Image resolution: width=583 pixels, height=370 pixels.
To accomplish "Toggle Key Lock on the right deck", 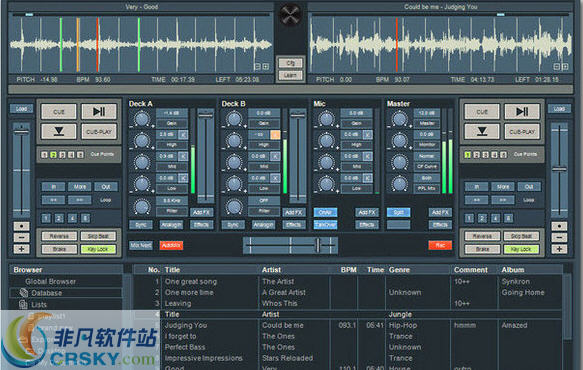I will [521, 249].
